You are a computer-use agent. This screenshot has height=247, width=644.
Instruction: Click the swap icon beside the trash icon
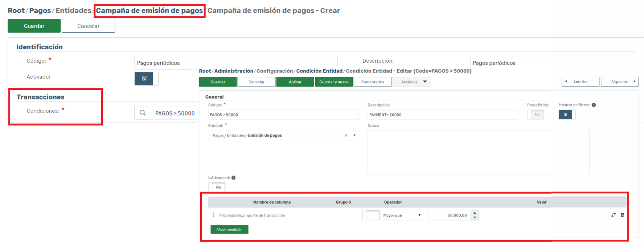614,215
